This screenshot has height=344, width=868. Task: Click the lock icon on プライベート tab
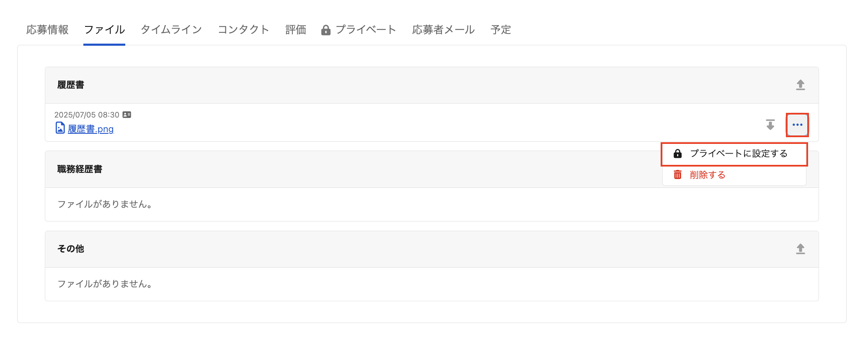[325, 30]
